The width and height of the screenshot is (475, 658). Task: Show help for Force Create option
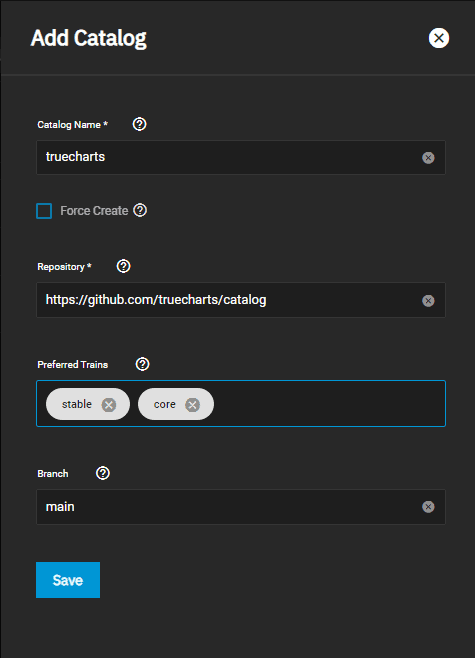(140, 210)
